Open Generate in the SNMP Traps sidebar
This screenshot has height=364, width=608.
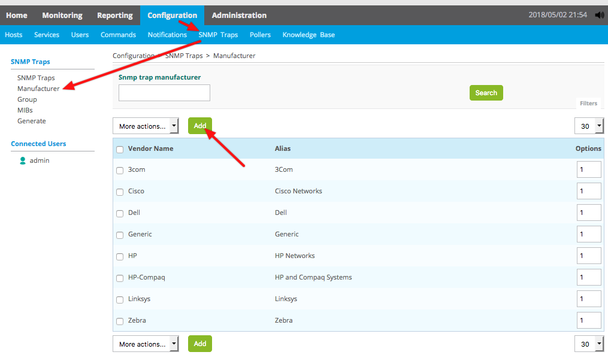pyautogui.click(x=32, y=121)
